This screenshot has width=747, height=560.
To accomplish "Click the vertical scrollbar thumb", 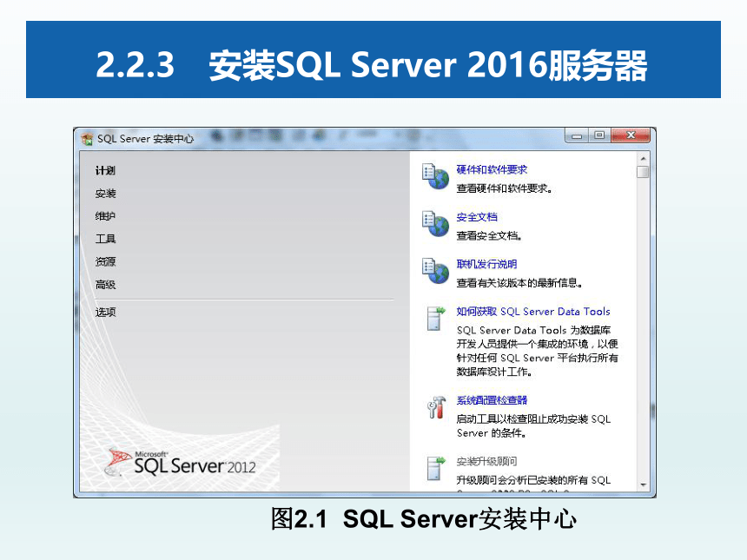I will click(x=643, y=171).
